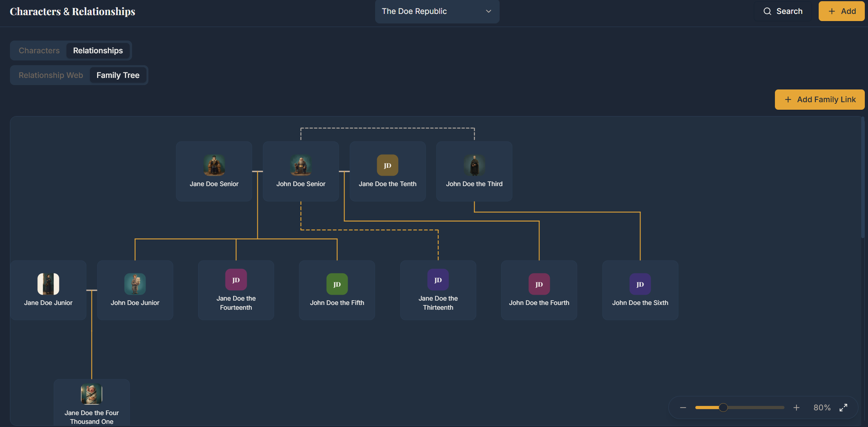Switch to the Characters tab
Viewport: 868px width, 427px height.
[x=39, y=50]
